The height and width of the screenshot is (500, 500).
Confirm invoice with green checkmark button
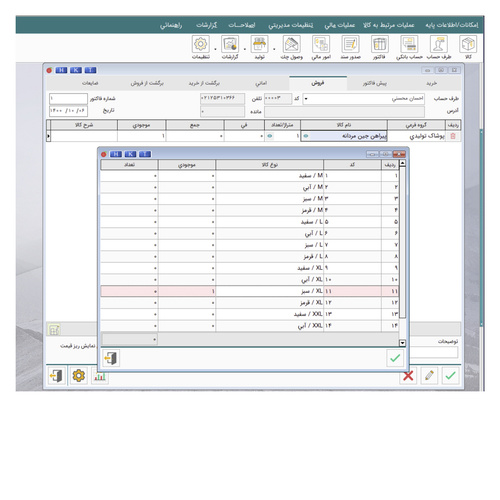pos(450,376)
